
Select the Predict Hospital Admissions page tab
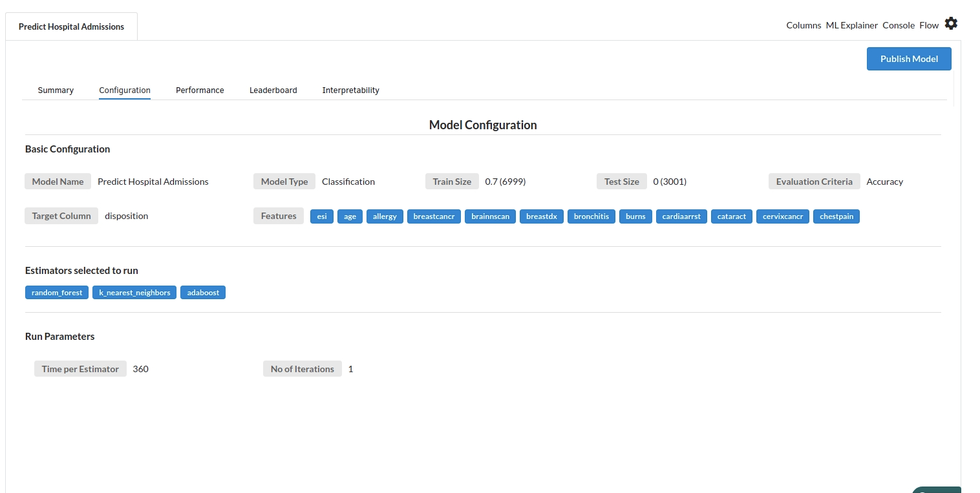[71, 27]
